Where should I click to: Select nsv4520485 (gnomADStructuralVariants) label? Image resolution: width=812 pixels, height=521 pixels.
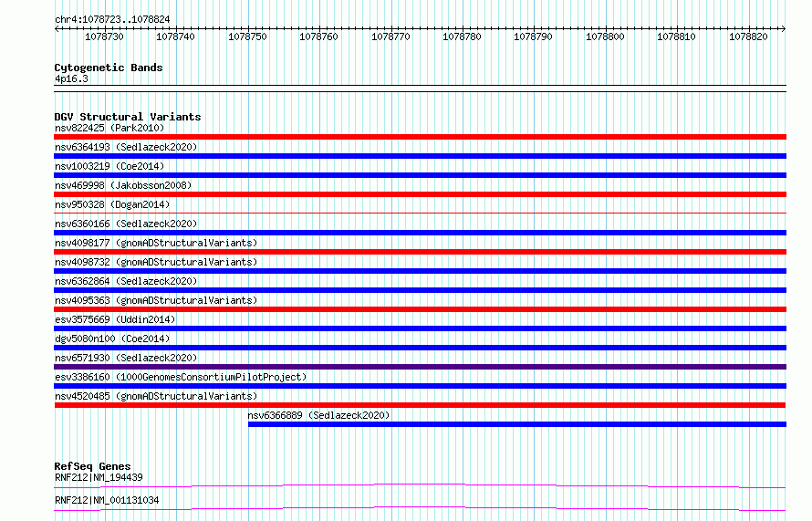pos(156,396)
